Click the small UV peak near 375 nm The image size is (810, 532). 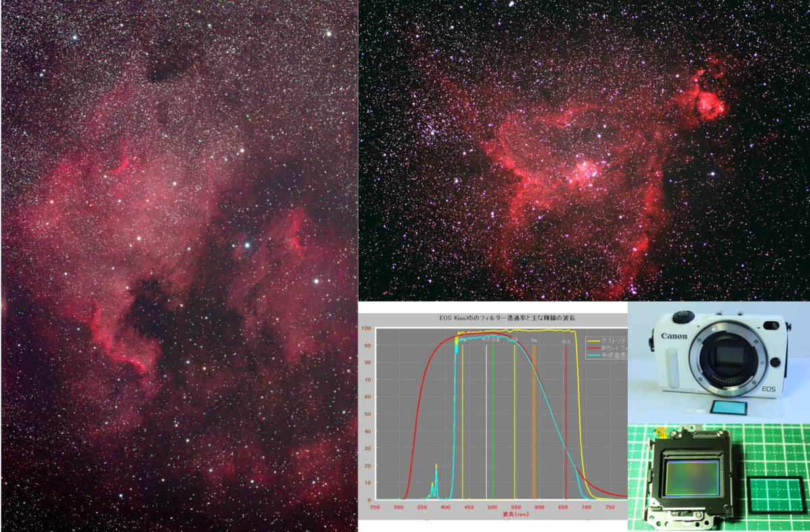(436, 476)
